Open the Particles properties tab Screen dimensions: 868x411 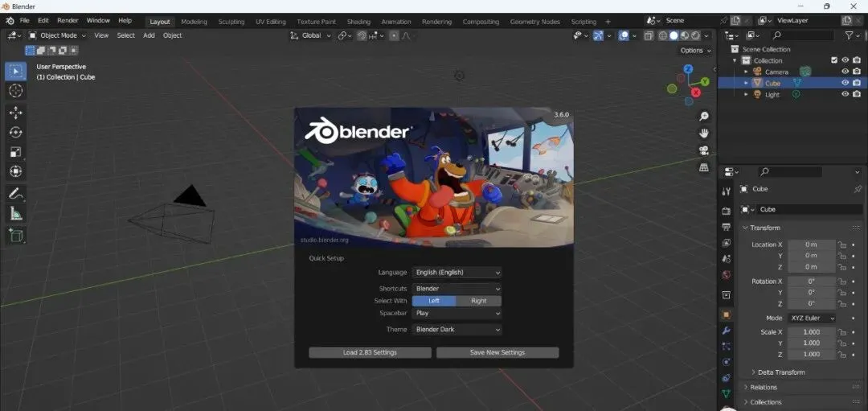pos(727,346)
